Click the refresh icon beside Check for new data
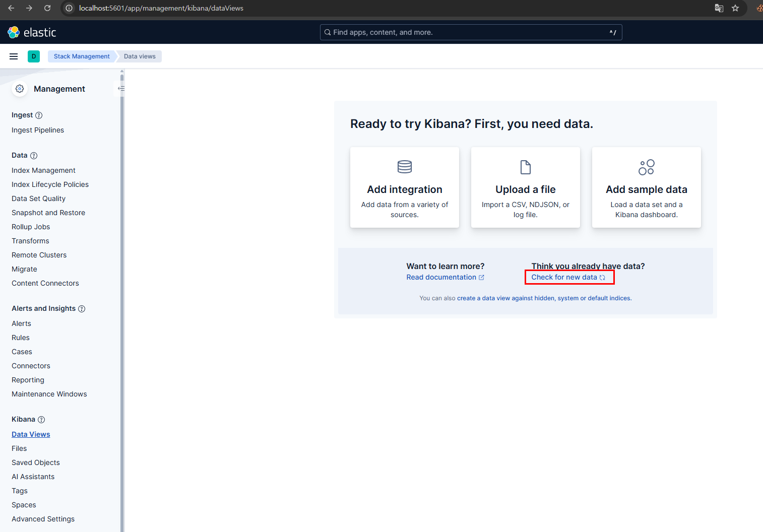Image resolution: width=763 pixels, height=532 pixels. click(602, 278)
